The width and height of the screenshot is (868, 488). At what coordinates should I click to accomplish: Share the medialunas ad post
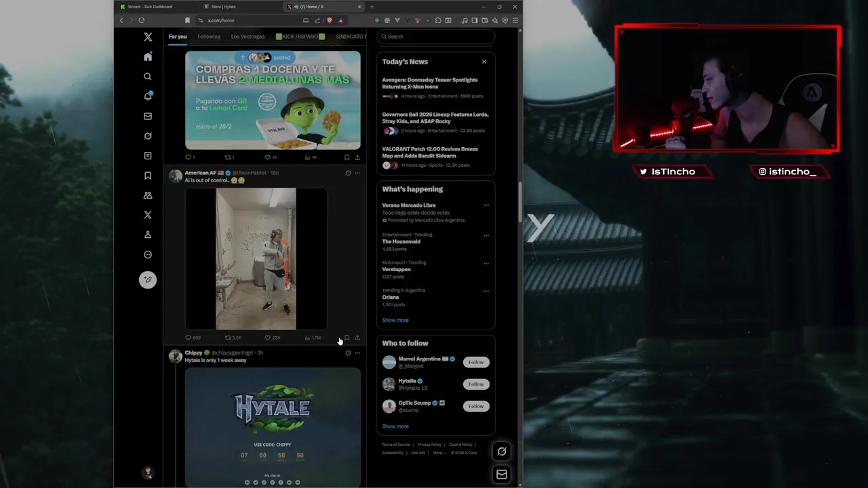click(x=357, y=157)
